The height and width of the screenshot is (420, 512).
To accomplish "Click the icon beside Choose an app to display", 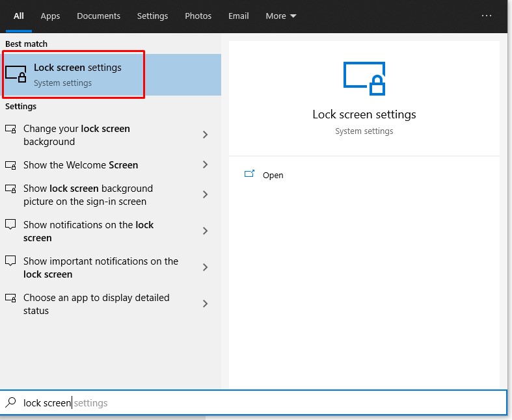I will click(x=10, y=298).
